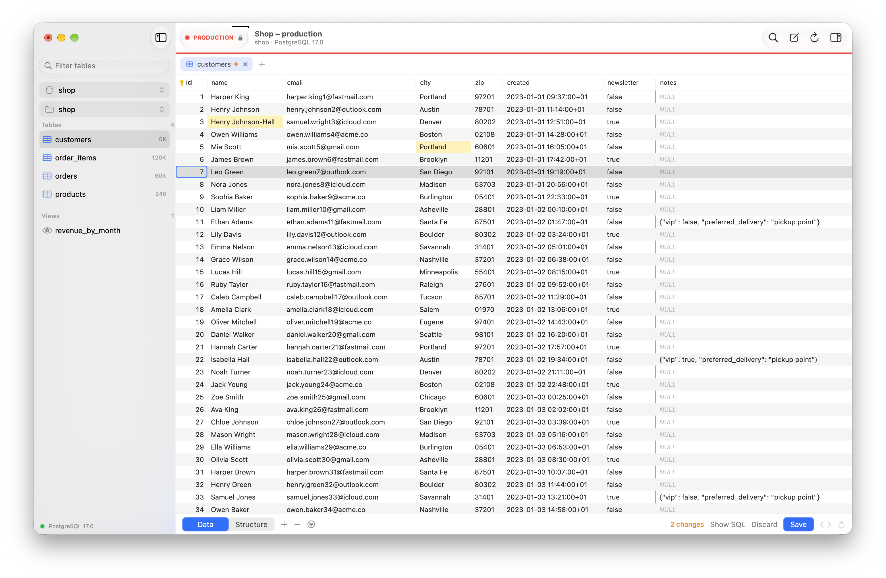This screenshot has height=578, width=886.
Task: Select the edited cell Henry Johnson-Hall
Action: click(x=245, y=122)
